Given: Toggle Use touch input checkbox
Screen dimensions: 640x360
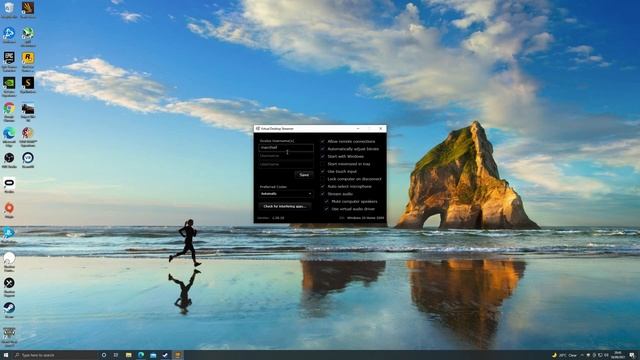Looking at the screenshot, I should tap(322, 171).
